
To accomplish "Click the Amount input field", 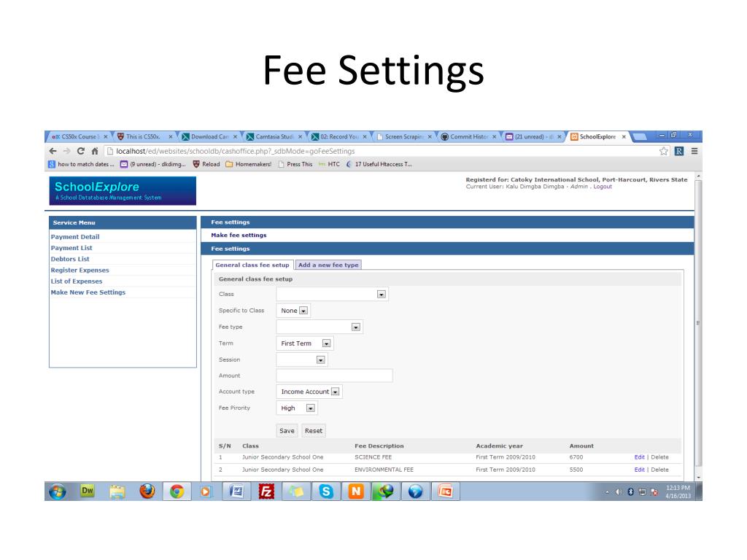I will 334,376.
